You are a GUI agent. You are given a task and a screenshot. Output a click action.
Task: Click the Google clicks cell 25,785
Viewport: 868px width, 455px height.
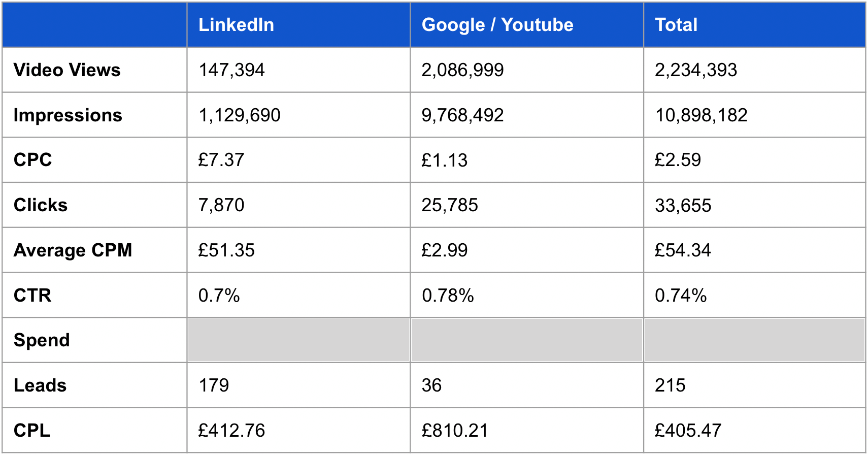pyautogui.click(x=450, y=205)
